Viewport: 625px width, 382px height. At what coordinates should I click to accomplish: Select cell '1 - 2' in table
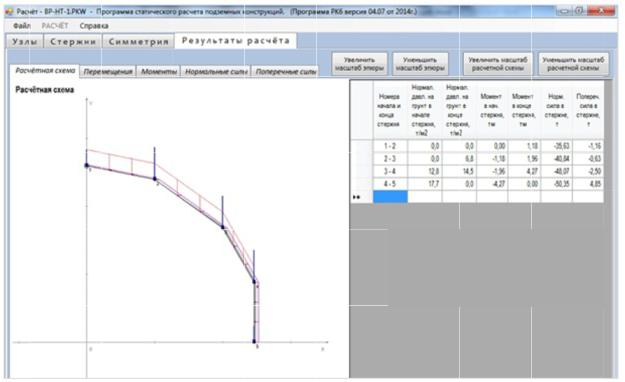(390, 146)
